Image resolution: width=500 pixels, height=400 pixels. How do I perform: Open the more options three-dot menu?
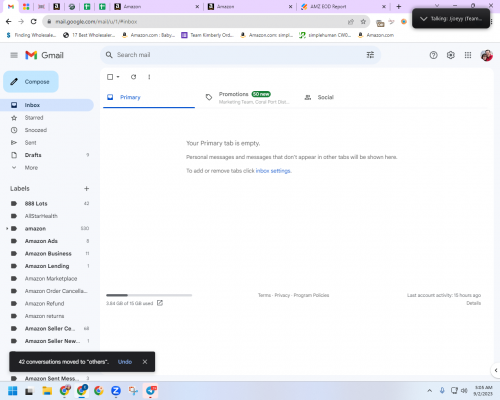point(149,77)
